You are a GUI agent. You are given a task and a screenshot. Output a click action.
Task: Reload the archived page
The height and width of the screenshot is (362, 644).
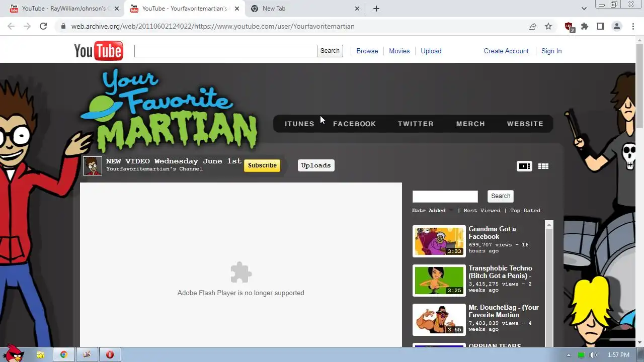(43, 26)
